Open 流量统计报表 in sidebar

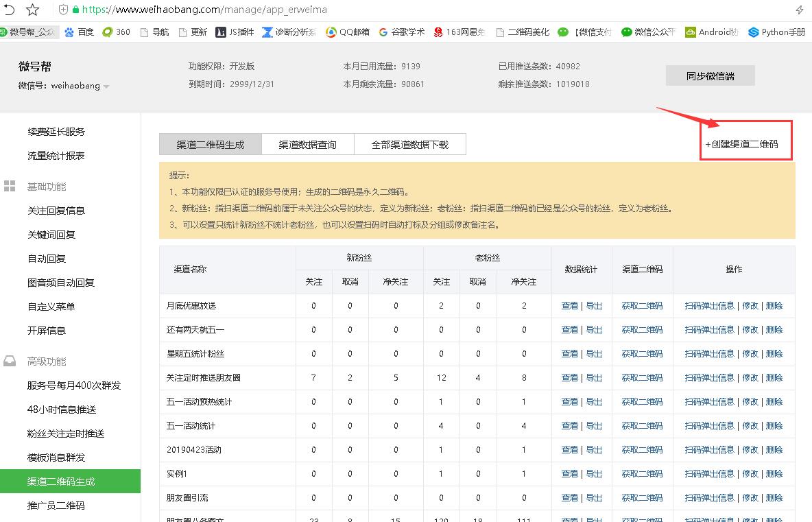coord(56,155)
